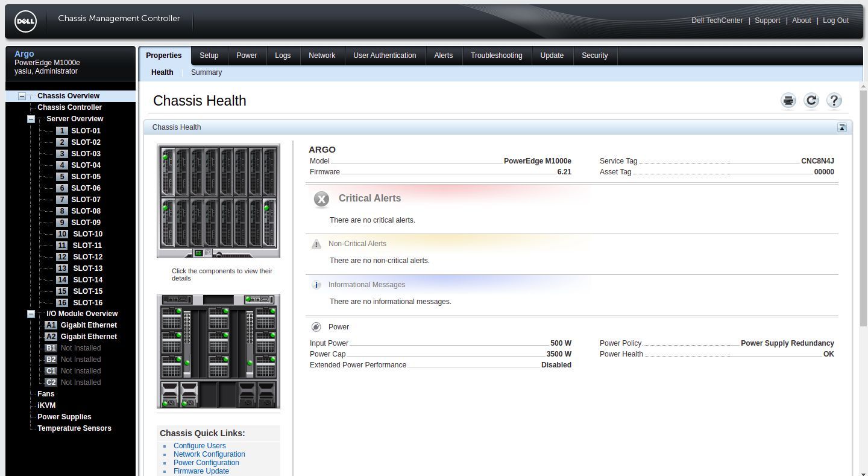Open the User Authentication tab
The width and height of the screenshot is (868, 476).
pyautogui.click(x=385, y=56)
